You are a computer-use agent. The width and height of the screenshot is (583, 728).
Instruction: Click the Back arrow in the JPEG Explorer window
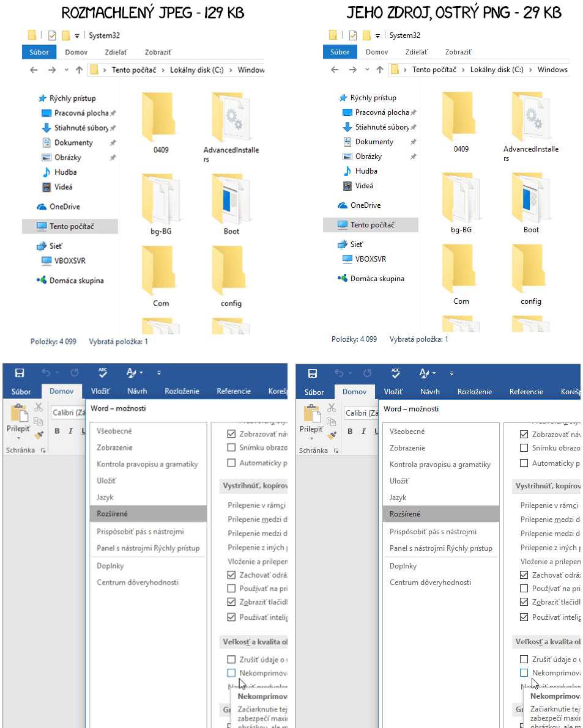tap(34, 70)
